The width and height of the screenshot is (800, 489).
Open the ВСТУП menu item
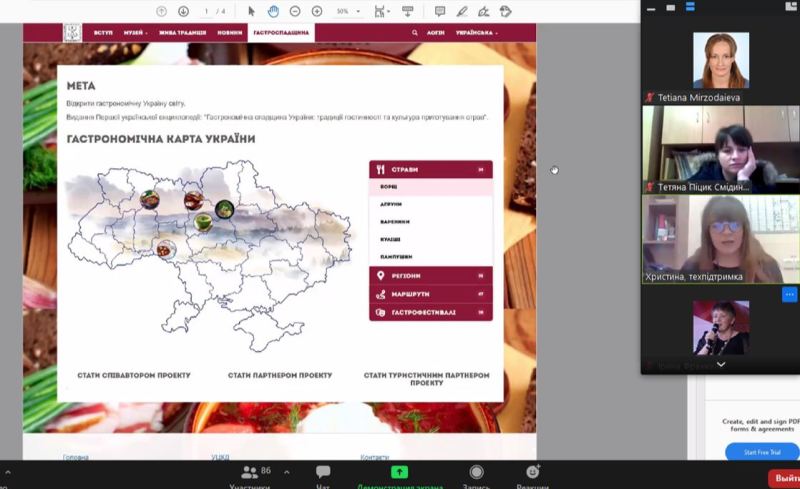(103, 33)
